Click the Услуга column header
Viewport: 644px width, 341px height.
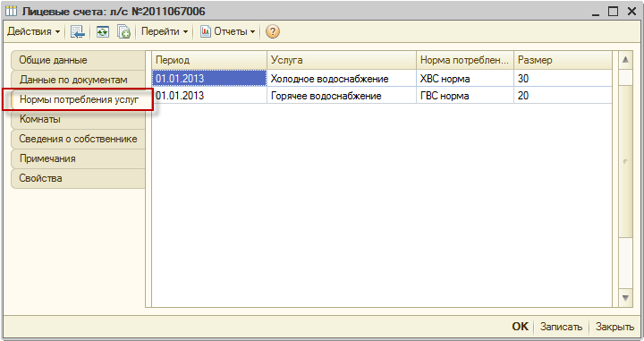[342, 60]
